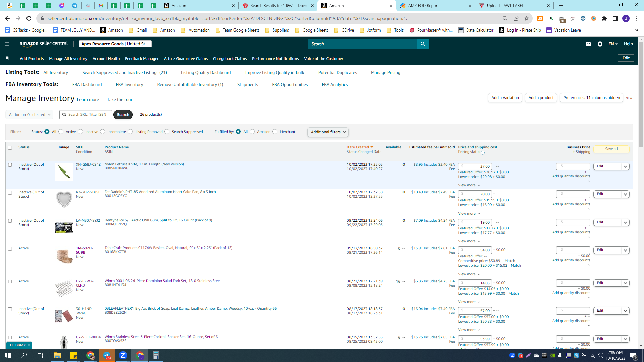The image size is (644, 362).
Task: Click the bookmark flag icon in favorites bar
Action: click(x=7, y=58)
